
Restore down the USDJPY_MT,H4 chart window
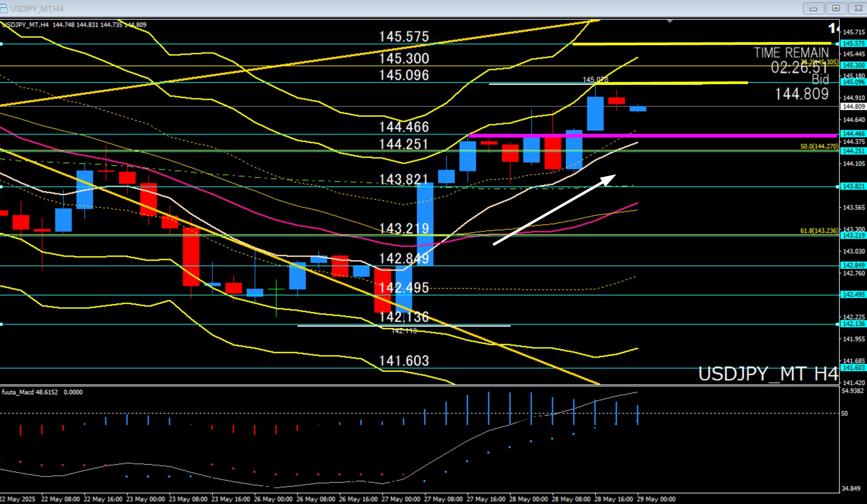[836, 8]
